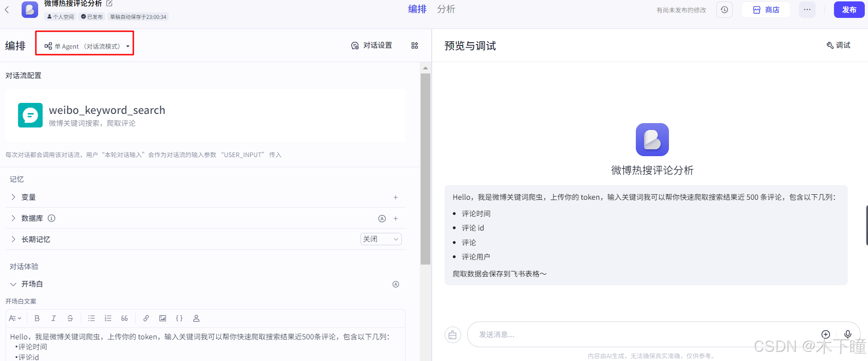Click the 开场白 auto-generate A icon

pyautogui.click(x=396, y=284)
